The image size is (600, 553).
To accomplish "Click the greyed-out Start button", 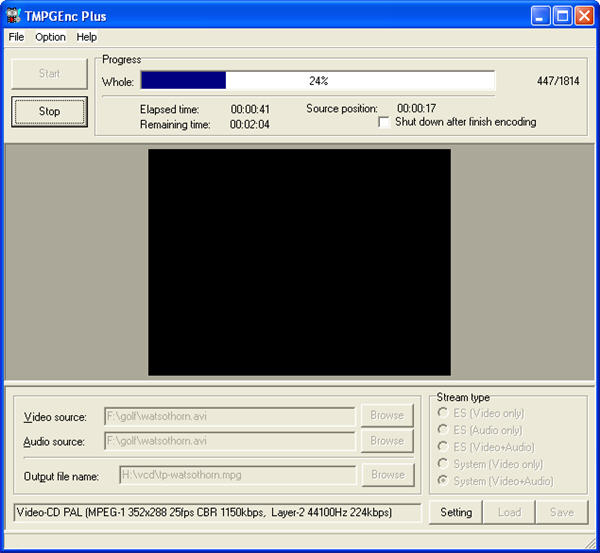I will pos(49,73).
